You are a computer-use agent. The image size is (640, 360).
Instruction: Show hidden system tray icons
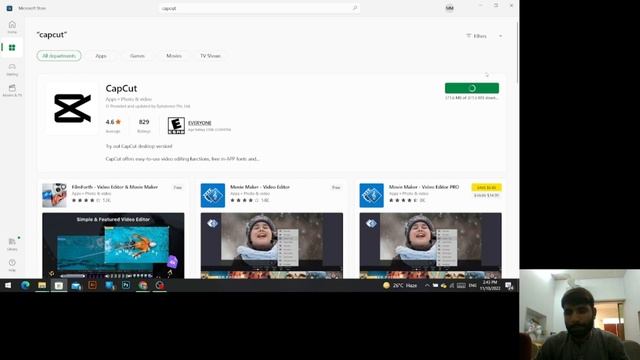[427, 285]
